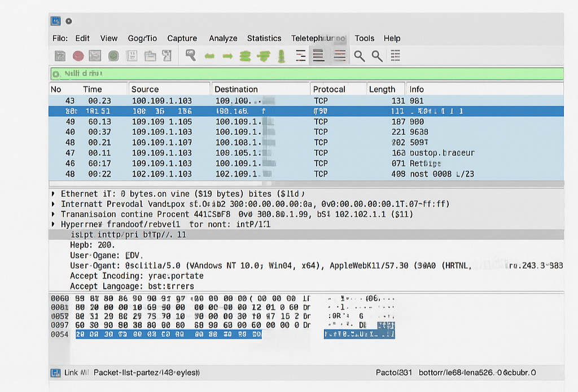The height and width of the screenshot is (392, 578).
Task: Go back with the green left arrow
Action: point(209,56)
